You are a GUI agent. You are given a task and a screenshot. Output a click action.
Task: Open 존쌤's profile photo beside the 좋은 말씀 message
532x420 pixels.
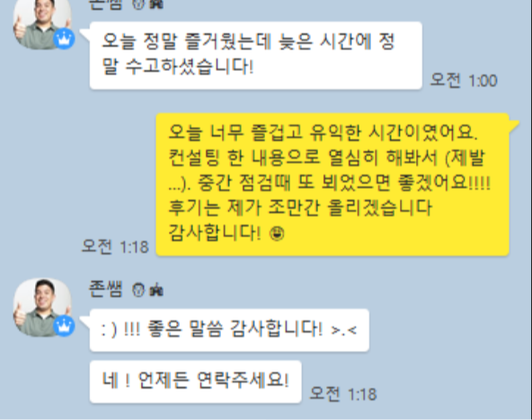pos(42,308)
